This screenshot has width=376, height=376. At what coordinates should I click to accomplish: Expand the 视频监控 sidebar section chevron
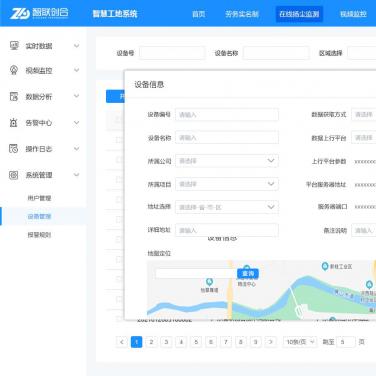(x=76, y=70)
